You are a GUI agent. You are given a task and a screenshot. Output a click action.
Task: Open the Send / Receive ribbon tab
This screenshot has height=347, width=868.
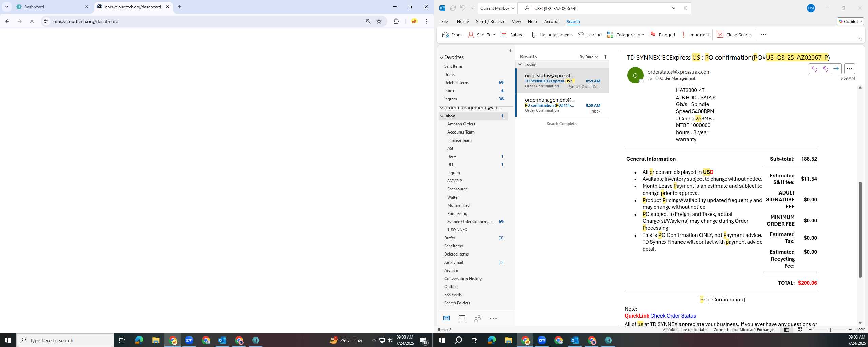(490, 21)
